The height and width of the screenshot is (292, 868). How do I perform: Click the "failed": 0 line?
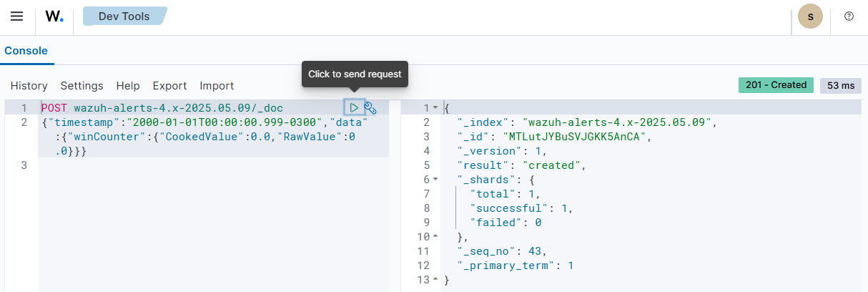pos(505,223)
